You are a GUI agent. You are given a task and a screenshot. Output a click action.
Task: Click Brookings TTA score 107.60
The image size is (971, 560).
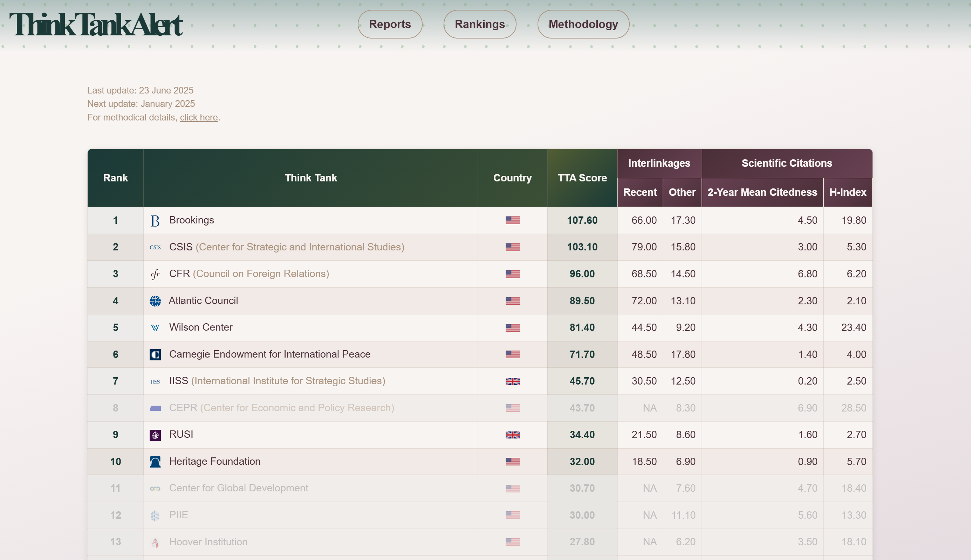click(582, 220)
